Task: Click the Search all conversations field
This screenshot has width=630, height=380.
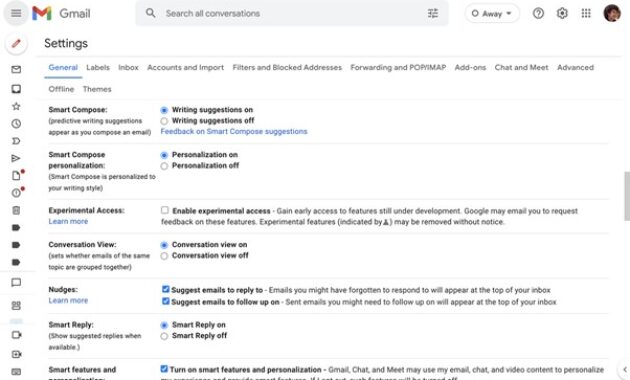Action: click(292, 13)
